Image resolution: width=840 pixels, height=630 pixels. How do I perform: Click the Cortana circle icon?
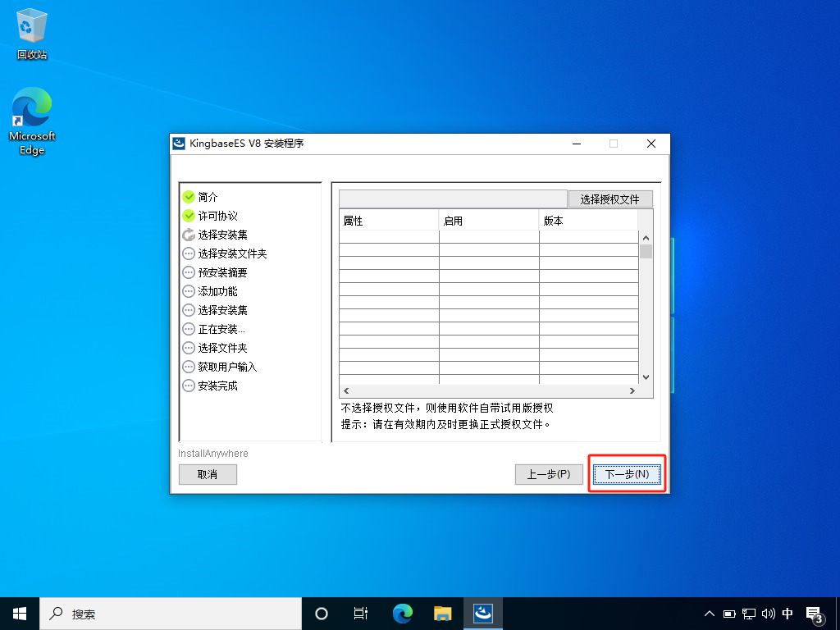322,614
